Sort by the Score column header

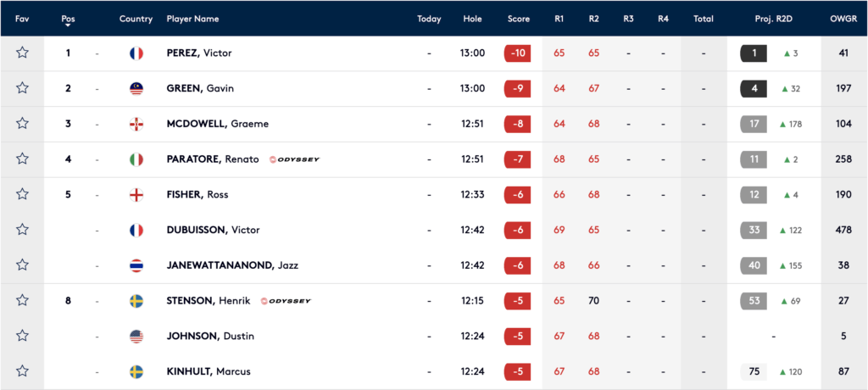[x=519, y=19]
